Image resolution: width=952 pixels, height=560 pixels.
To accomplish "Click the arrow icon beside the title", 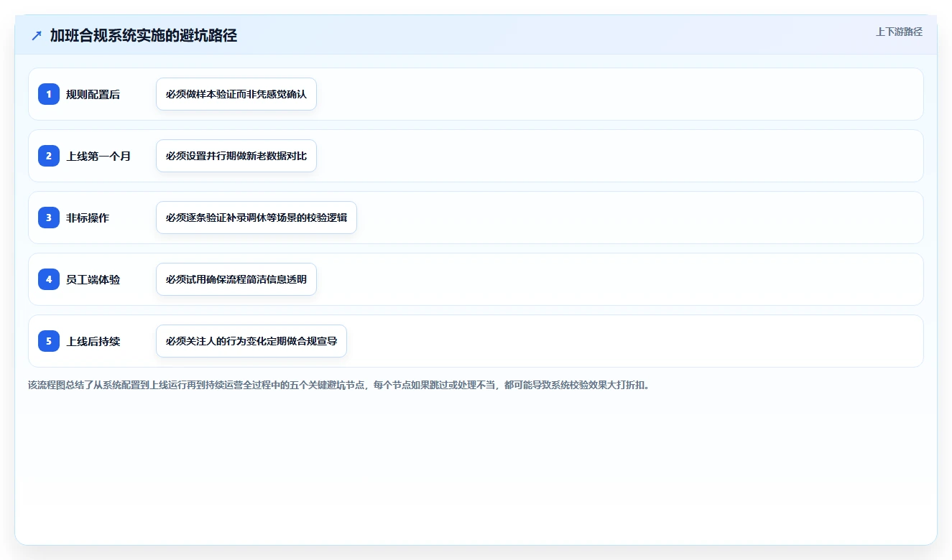I will pyautogui.click(x=37, y=36).
